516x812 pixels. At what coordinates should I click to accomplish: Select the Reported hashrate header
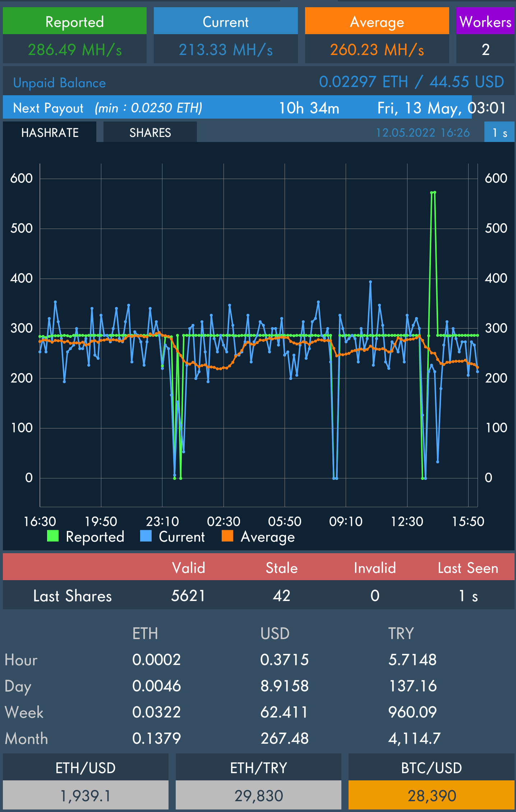click(75, 21)
